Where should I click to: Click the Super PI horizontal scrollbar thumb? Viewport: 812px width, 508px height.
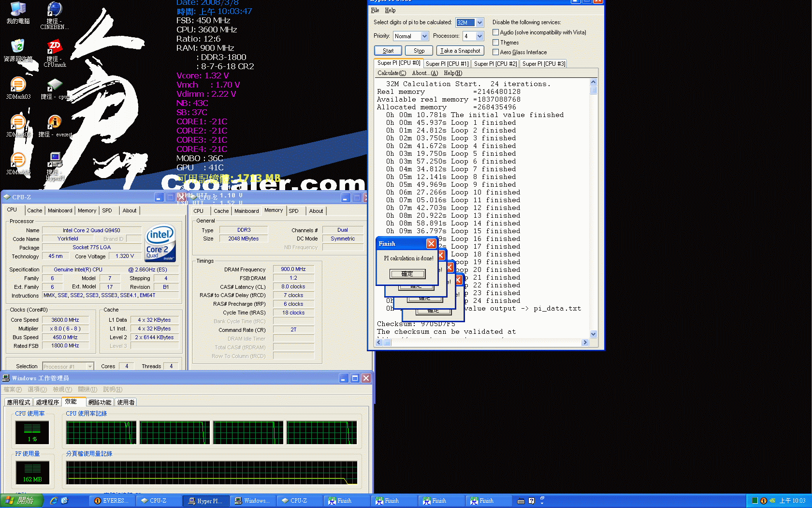click(387, 343)
